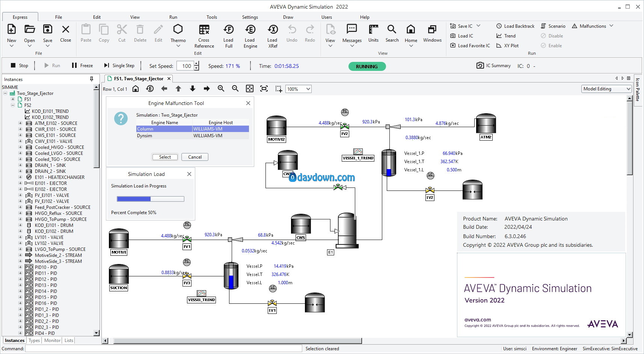Click Load Backtrack
This screenshot has height=354, width=644.
tap(515, 26)
